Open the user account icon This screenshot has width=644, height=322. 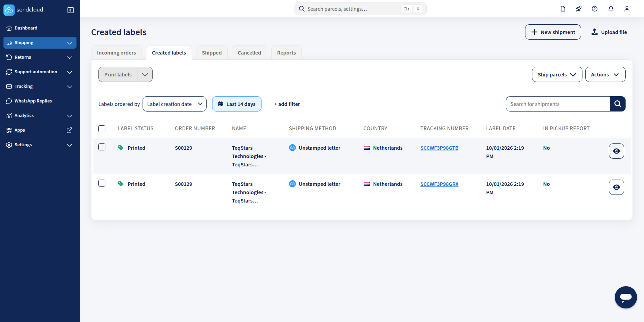coord(627,9)
